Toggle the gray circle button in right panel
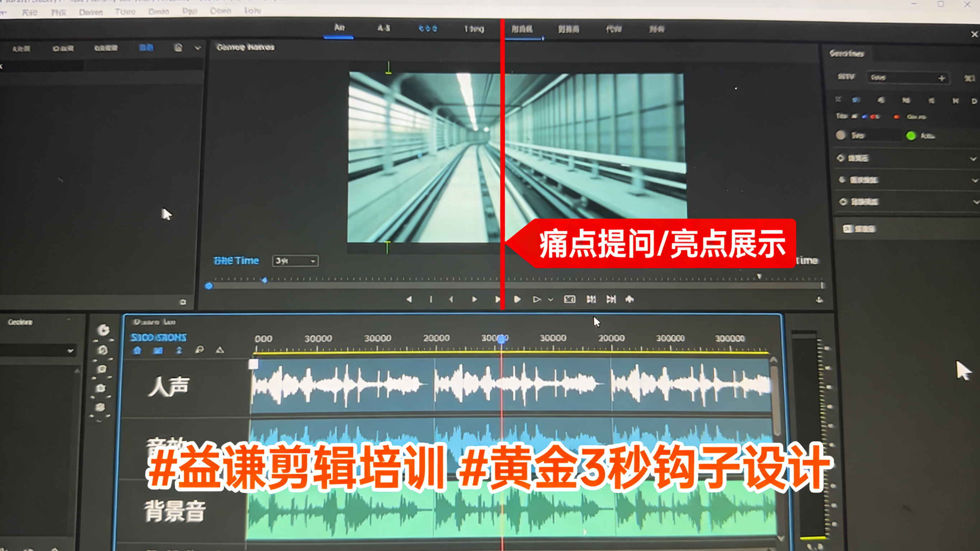The image size is (980, 551). click(841, 135)
